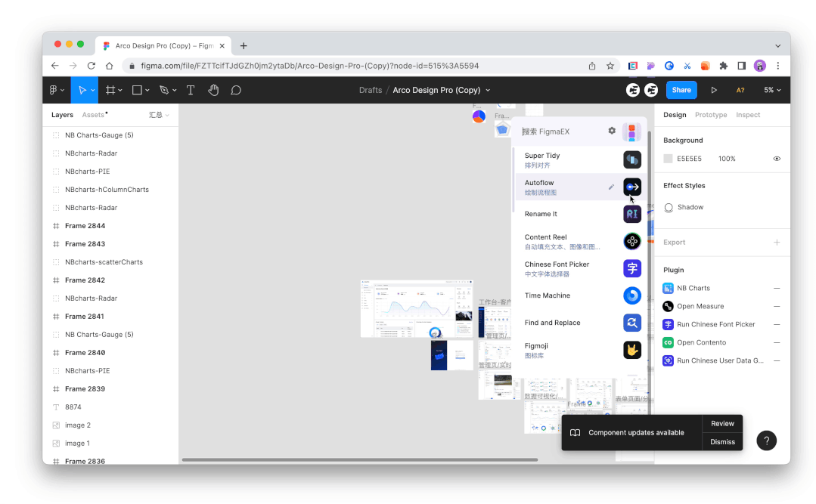
Task: Switch to the Assets tab
Action: tap(94, 115)
